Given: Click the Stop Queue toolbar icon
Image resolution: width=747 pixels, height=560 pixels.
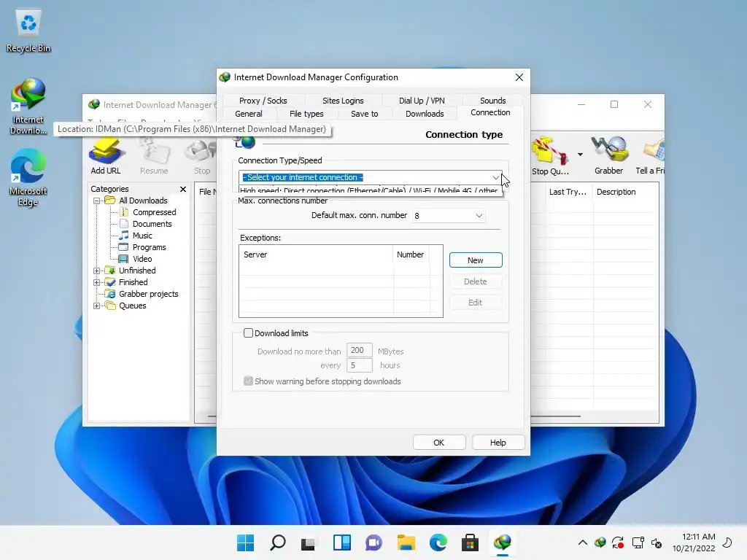Looking at the screenshot, I should pyautogui.click(x=550, y=156).
